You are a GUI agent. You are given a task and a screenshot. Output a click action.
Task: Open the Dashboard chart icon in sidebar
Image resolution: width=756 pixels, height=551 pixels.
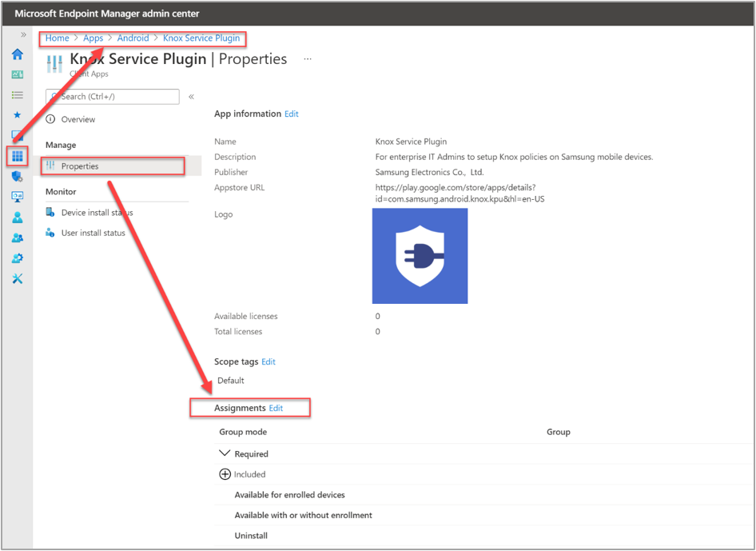(x=18, y=74)
